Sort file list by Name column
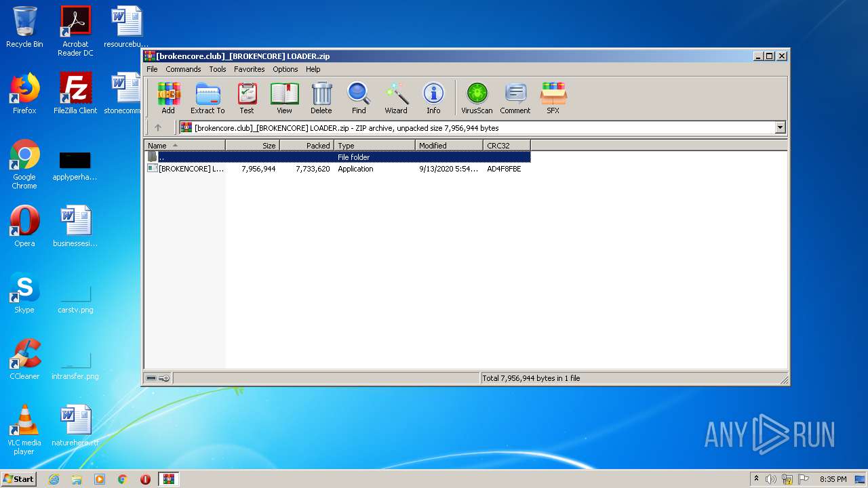This screenshot has height=488, width=868. (x=184, y=146)
